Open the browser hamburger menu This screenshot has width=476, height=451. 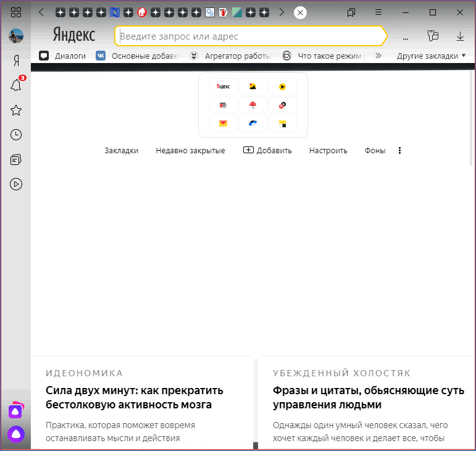coord(378,12)
